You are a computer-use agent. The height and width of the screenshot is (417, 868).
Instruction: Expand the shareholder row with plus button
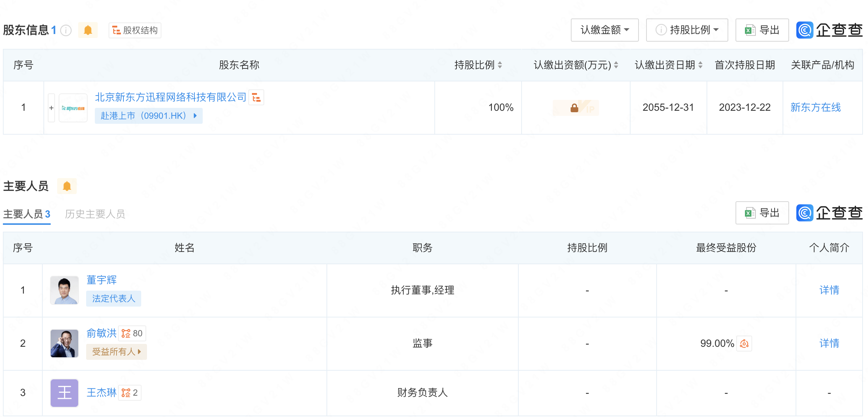51,108
